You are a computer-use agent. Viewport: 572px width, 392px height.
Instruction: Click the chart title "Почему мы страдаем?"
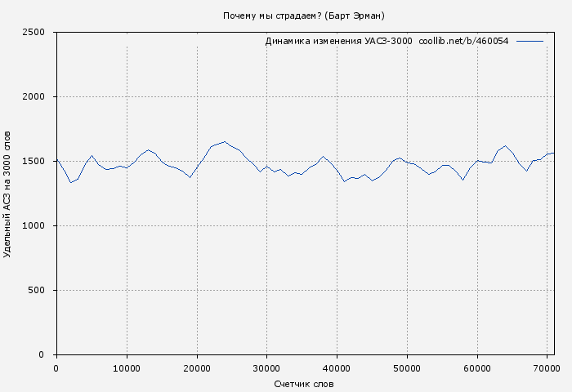[x=274, y=16]
